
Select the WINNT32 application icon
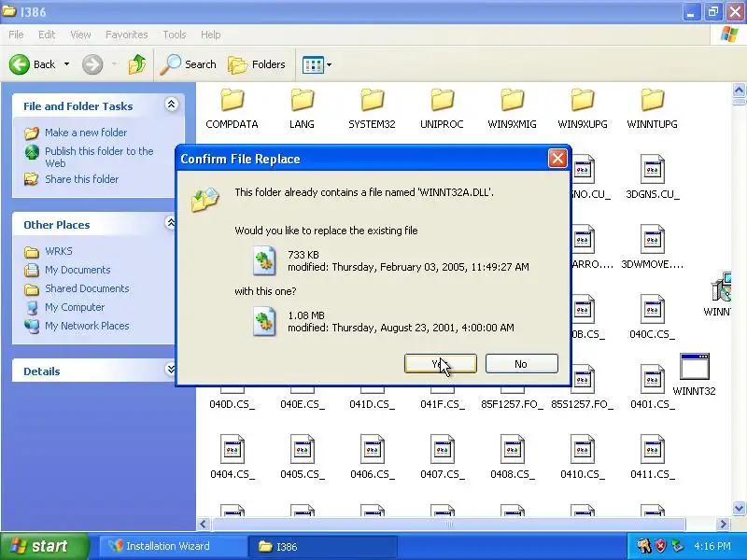coord(695,367)
